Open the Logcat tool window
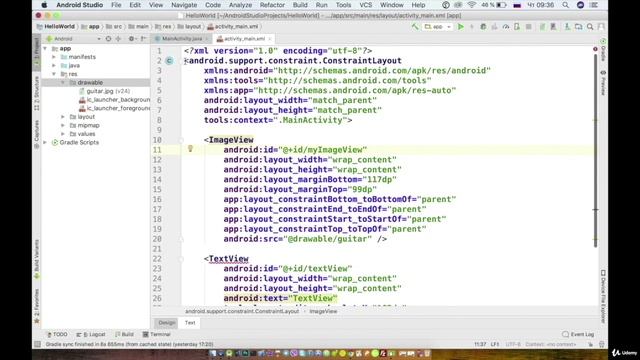The width and height of the screenshot is (640, 360). pyautogui.click(x=91, y=334)
